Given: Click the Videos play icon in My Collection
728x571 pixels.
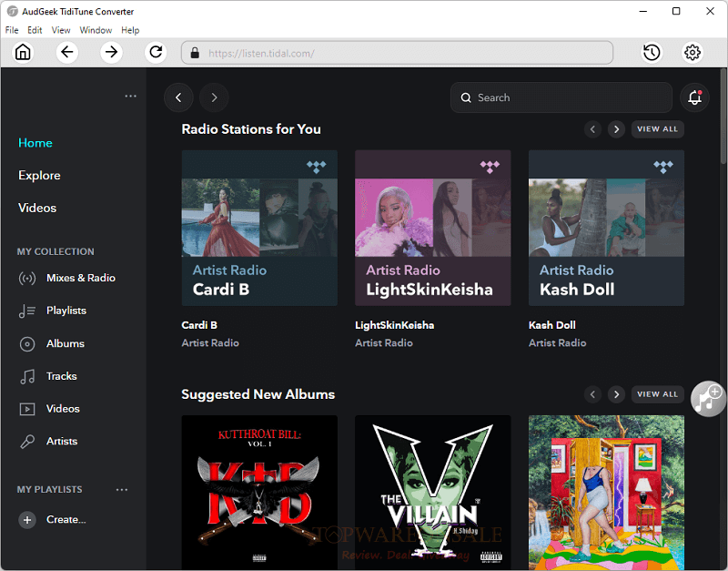Looking at the screenshot, I should point(27,409).
